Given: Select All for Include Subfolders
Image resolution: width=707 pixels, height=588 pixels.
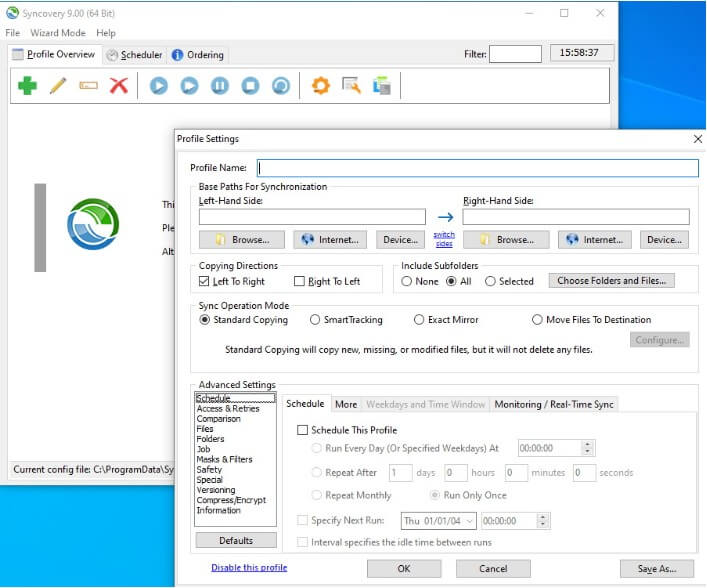Looking at the screenshot, I should coord(451,281).
